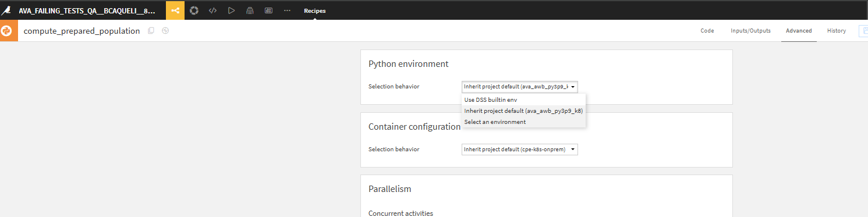Choose 'Inherit project default (ava_awb_py3p9_k8)' option
Image resolution: width=868 pixels, height=217 pixels.
pos(524,111)
